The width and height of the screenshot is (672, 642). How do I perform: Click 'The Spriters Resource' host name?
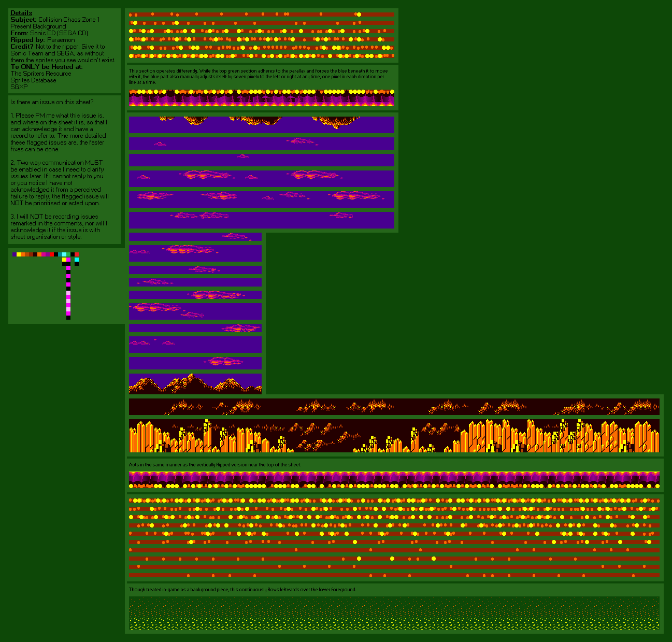(41, 74)
